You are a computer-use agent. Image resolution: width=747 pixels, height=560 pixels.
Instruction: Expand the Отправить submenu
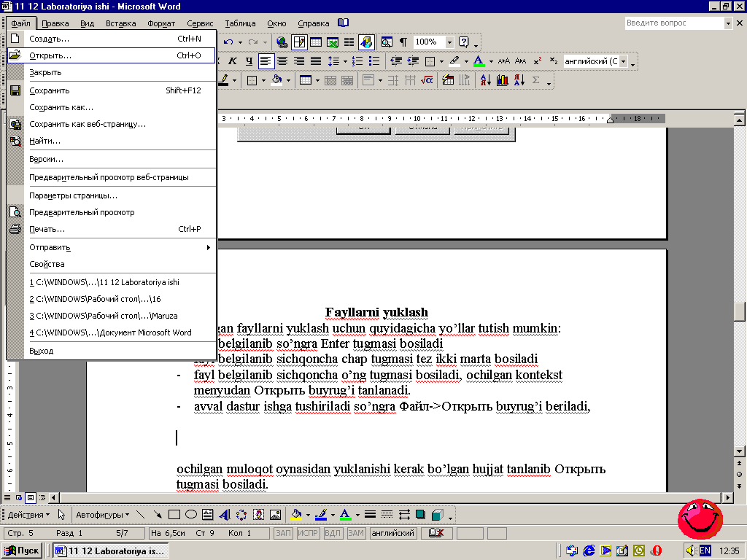(112, 247)
